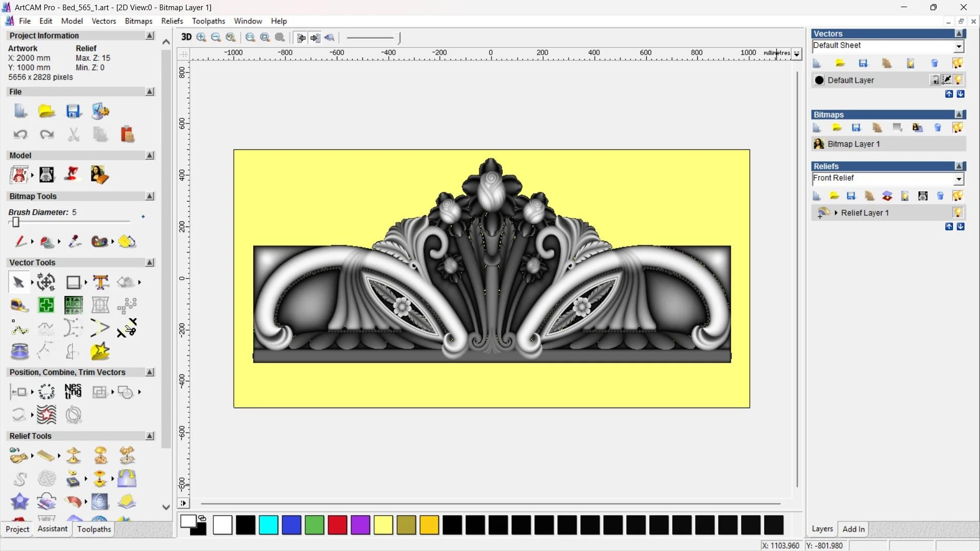Click the Undo arrow icon
The height and width of the screenshot is (551, 980).
click(20, 135)
